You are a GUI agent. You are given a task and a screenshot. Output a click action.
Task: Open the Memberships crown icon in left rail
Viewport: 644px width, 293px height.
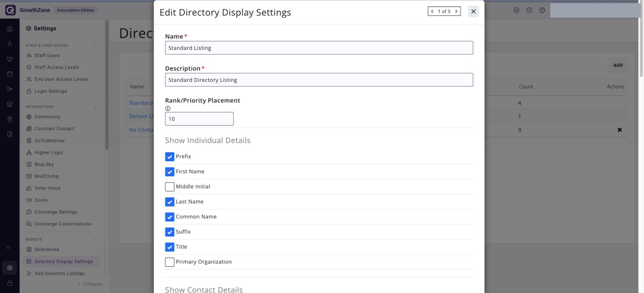pyautogui.click(x=10, y=59)
